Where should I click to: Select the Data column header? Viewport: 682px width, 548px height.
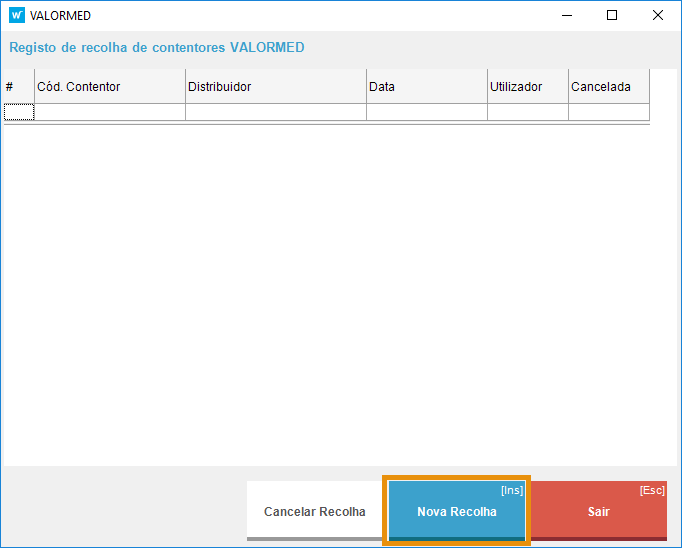(x=427, y=87)
